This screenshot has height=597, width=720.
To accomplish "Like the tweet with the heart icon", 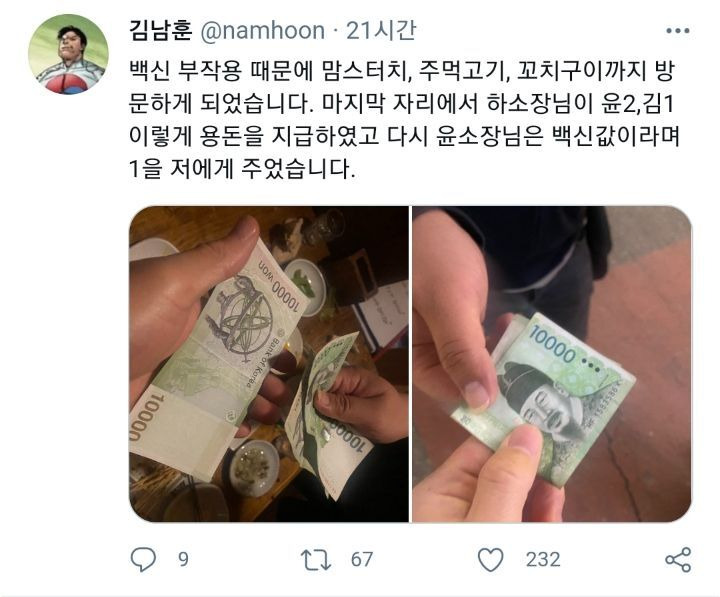I will click(x=490, y=559).
